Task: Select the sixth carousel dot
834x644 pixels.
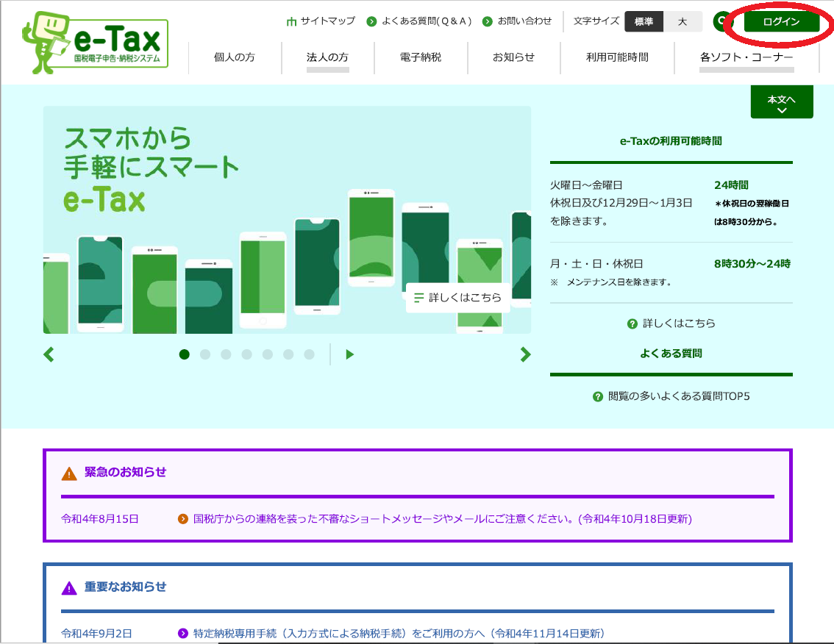Action: (x=288, y=354)
